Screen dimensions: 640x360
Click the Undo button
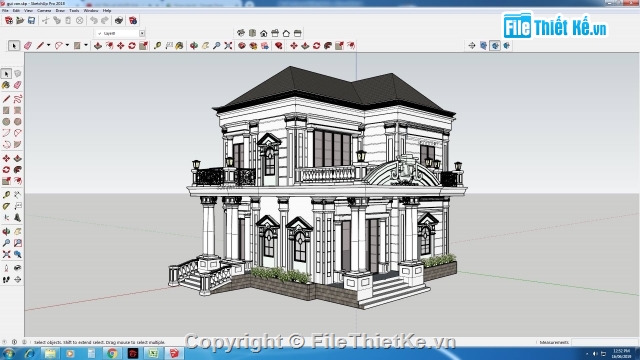tap(94, 20)
